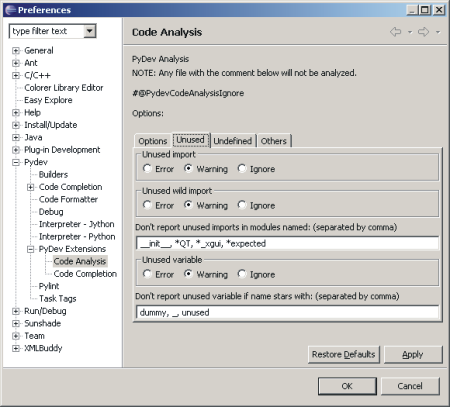This screenshot has width=450, height=407.
Task: Collapse the PyDev Extensions node
Action: click(x=30, y=249)
